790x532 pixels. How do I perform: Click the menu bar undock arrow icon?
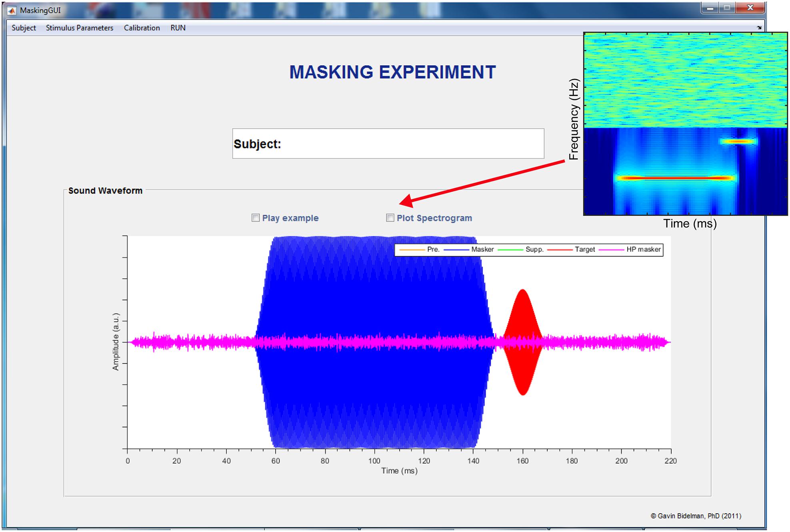[x=759, y=28]
